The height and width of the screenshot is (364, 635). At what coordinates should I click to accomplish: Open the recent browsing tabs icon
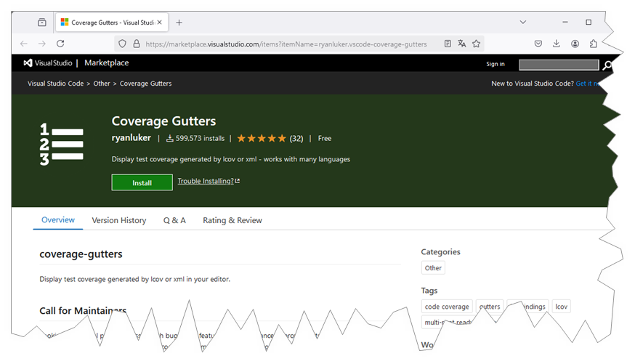41,23
